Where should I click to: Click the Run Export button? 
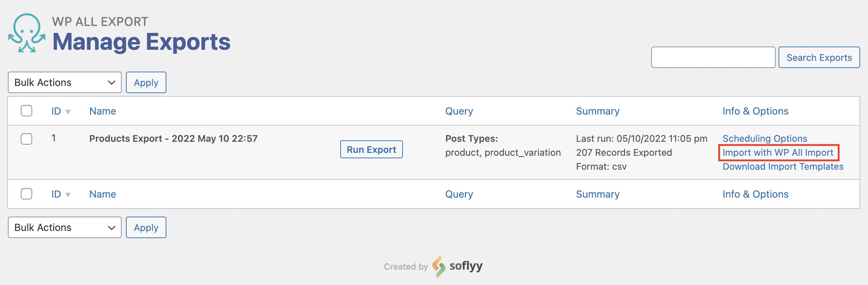[x=371, y=149]
